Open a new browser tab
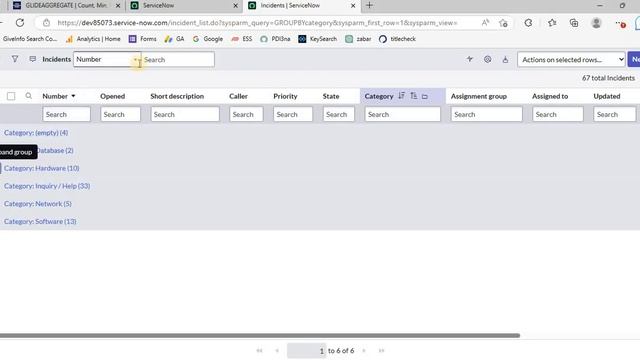The height and width of the screenshot is (360, 640). 369,5
